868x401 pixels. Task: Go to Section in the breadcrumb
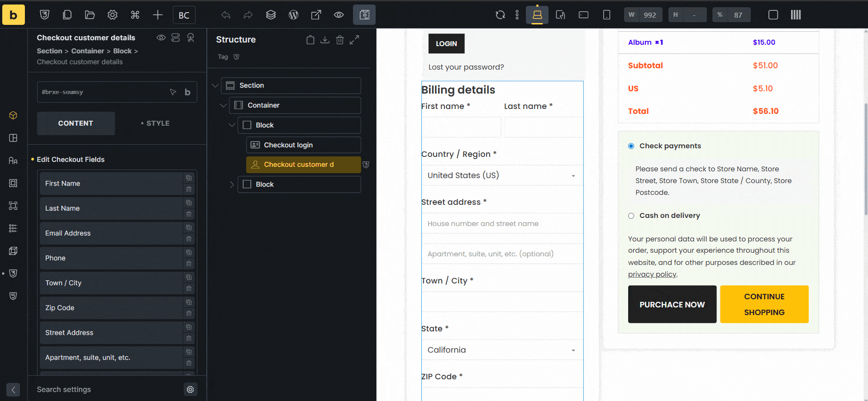click(49, 51)
